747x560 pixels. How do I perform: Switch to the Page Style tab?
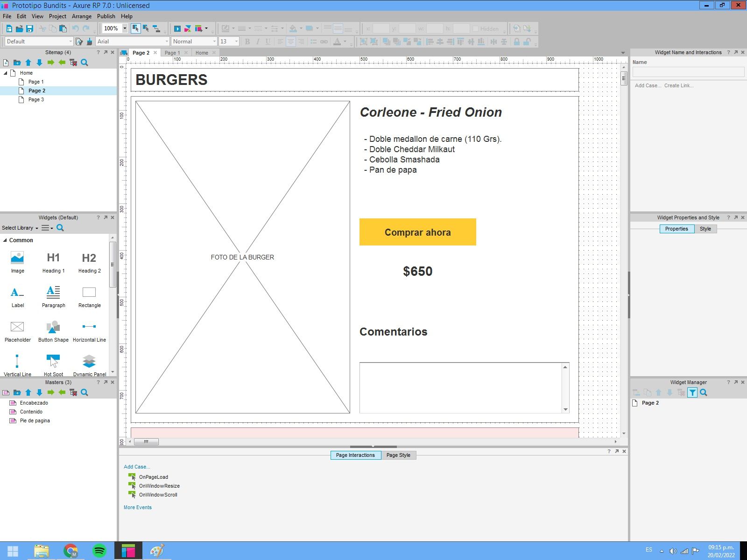pos(398,455)
